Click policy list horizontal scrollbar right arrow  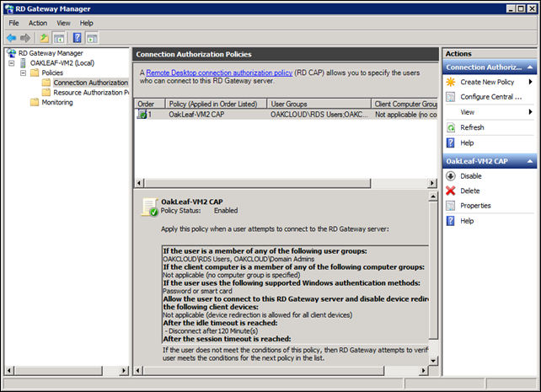tap(432, 183)
